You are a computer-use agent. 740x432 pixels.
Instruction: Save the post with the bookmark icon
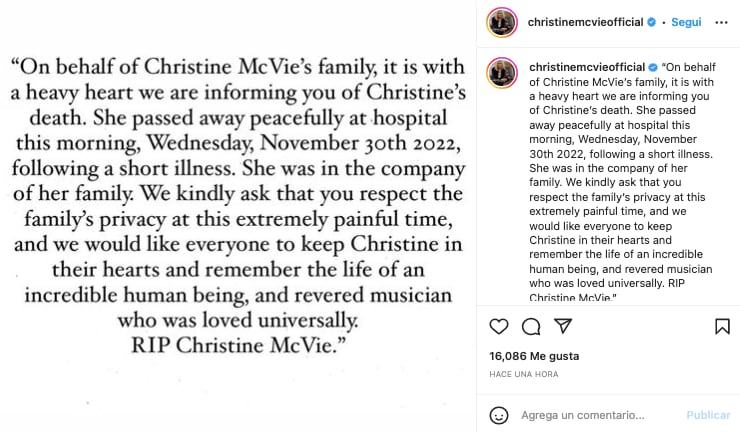point(722,326)
